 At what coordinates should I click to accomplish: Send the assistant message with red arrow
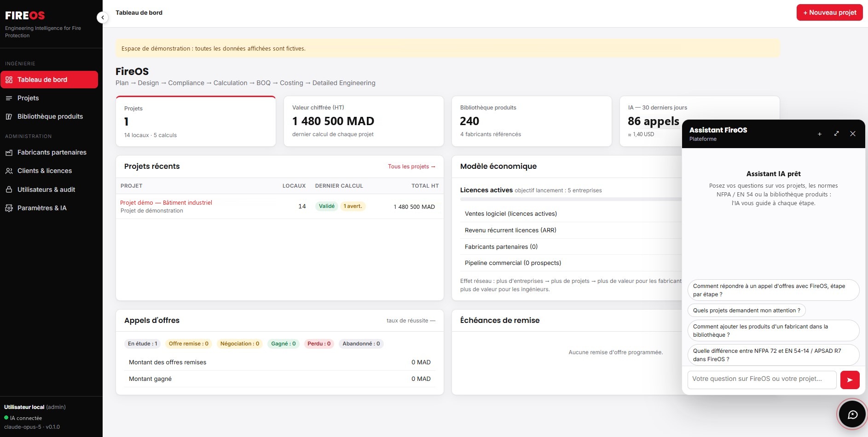click(x=850, y=380)
